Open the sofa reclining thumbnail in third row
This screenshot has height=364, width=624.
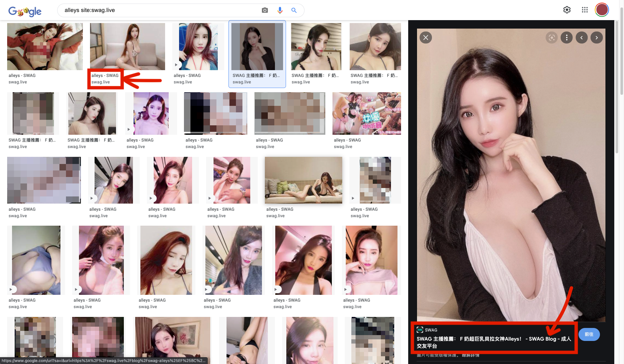pyautogui.click(x=304, y=180)
